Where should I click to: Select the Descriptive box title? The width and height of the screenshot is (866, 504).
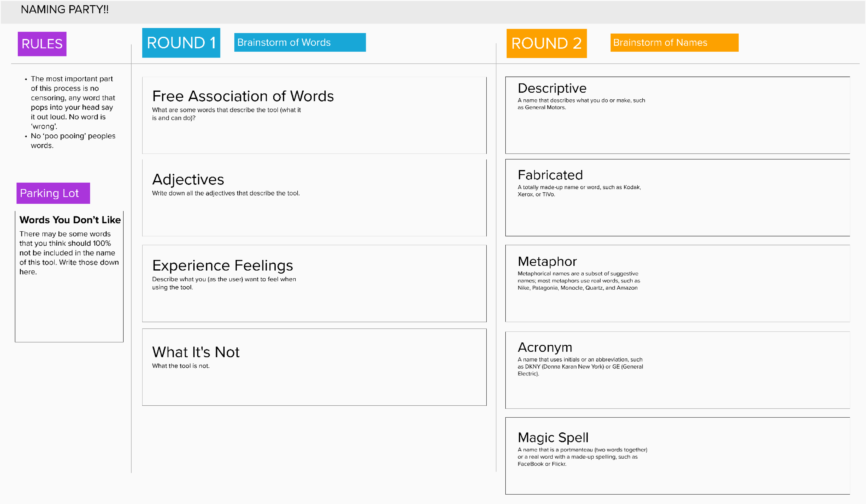[552, 88]
